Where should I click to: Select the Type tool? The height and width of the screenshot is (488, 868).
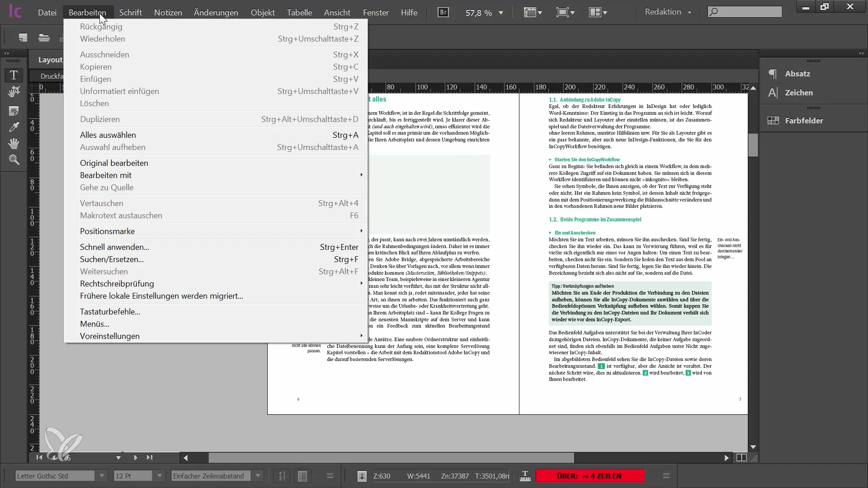point(14,75)
